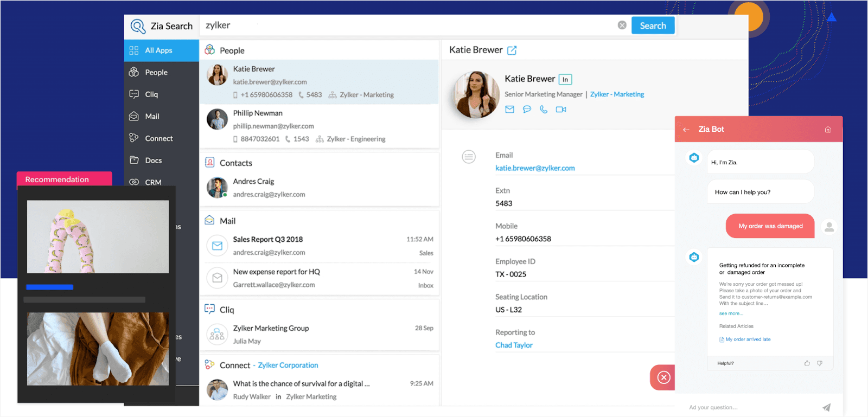The width and height of the screenshot is (868, 417).
Task: Call Katie Brewer using phone icon
Action: [x=544, y=109]
